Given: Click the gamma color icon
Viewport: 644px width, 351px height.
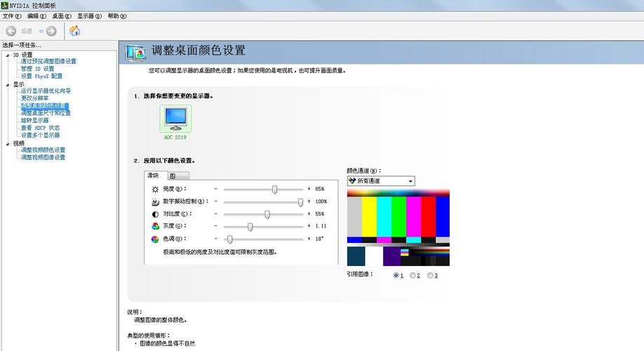Looking at the screenshot, I should [155, 226].
